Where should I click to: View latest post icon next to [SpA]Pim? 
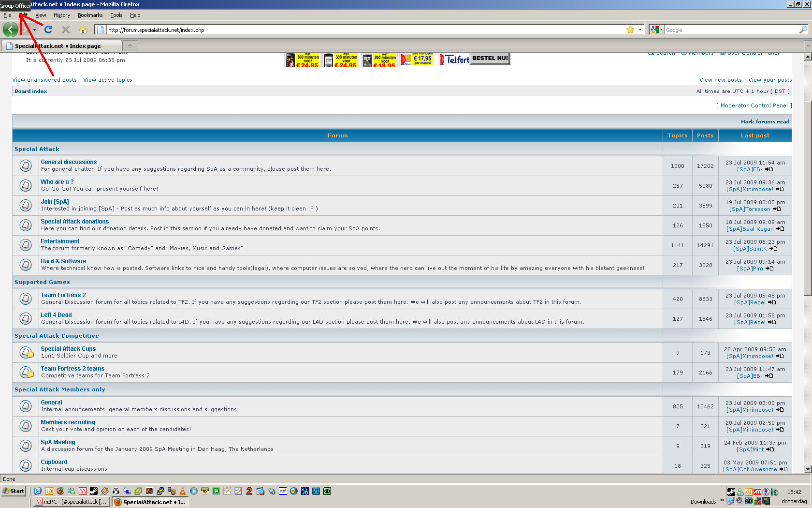[769, 269]
